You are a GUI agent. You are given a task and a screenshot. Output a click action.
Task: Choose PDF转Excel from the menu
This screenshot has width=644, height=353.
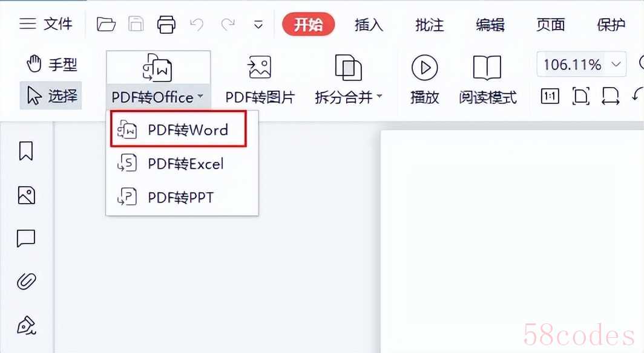[x=182, y=164]
